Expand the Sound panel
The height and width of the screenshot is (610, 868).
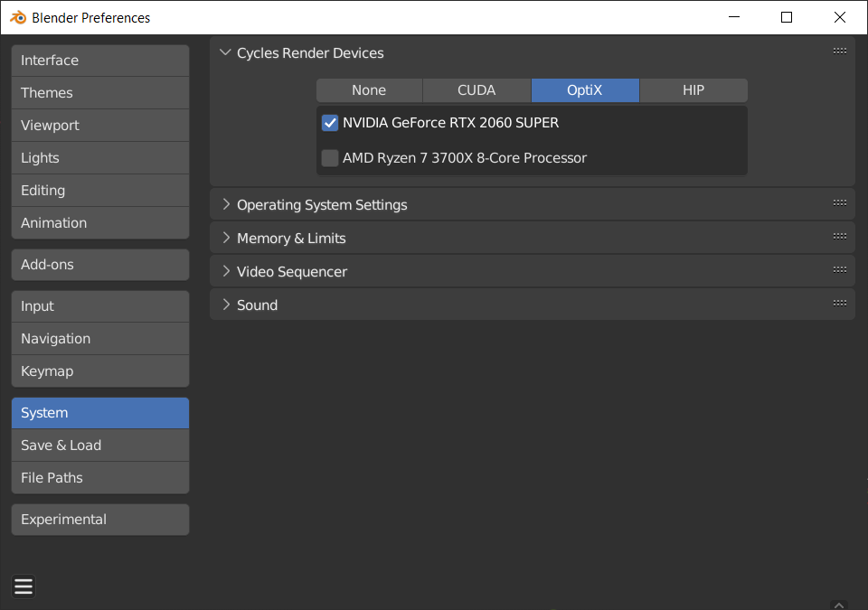click(x=226, y=305)
